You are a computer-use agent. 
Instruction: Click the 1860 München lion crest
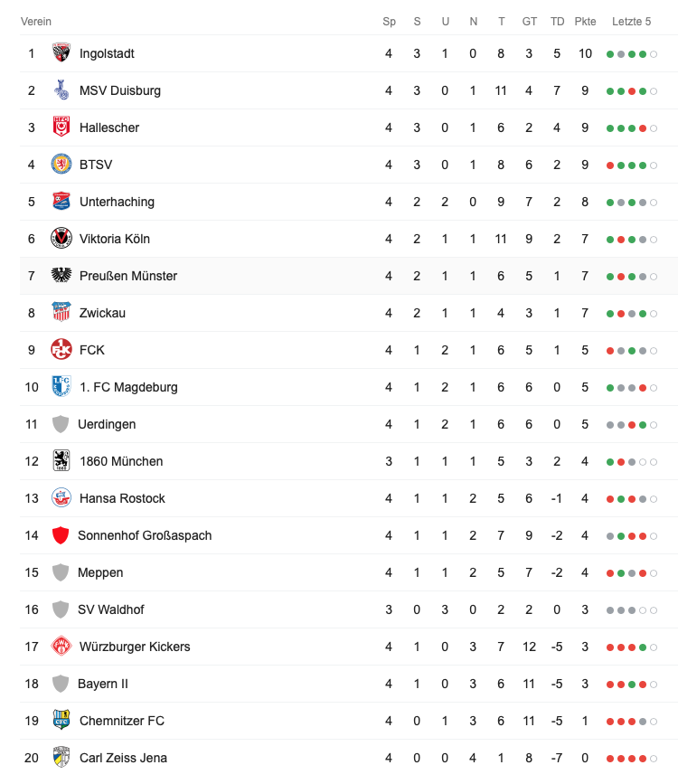pyautogui.click(x=61, y=461)
